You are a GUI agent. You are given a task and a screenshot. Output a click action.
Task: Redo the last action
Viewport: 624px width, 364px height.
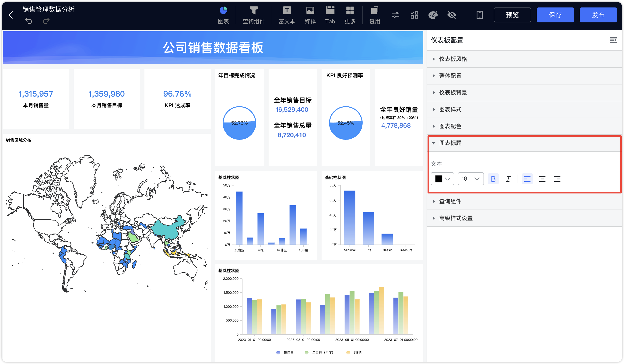pos(46,21)
